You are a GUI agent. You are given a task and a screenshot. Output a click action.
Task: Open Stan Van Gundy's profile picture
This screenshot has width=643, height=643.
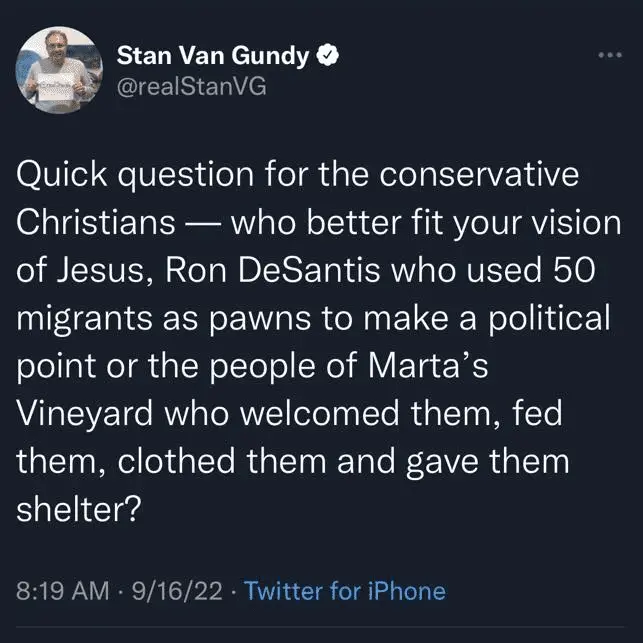click(x=60, y=68)
